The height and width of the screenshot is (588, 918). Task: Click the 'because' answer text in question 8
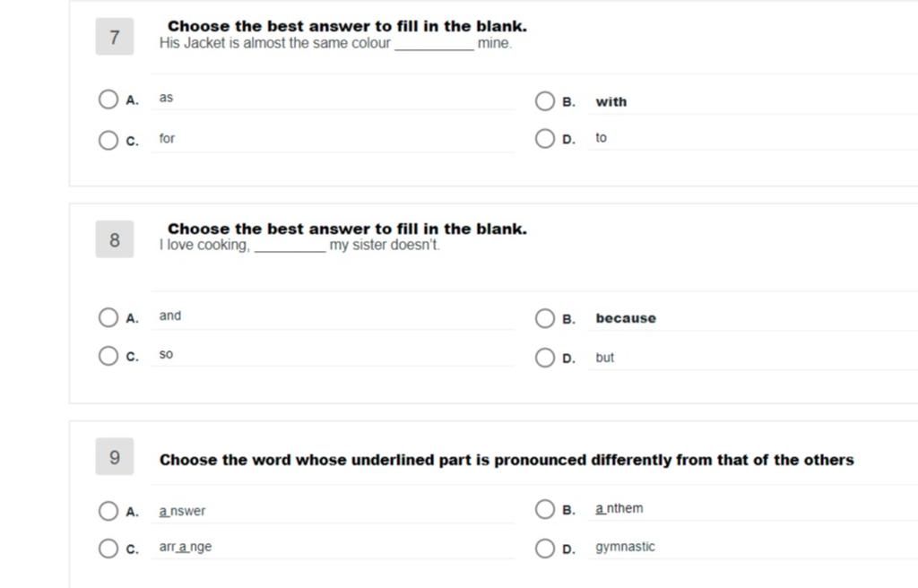click(626, 318)
